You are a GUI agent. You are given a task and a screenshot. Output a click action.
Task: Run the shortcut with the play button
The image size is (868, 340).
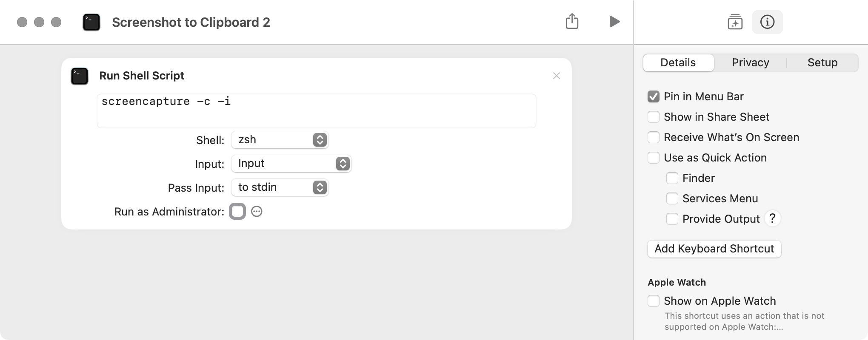(614, 22)
